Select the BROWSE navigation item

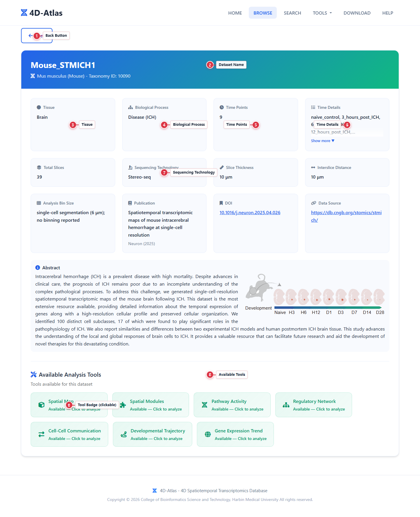coord(263,13)
